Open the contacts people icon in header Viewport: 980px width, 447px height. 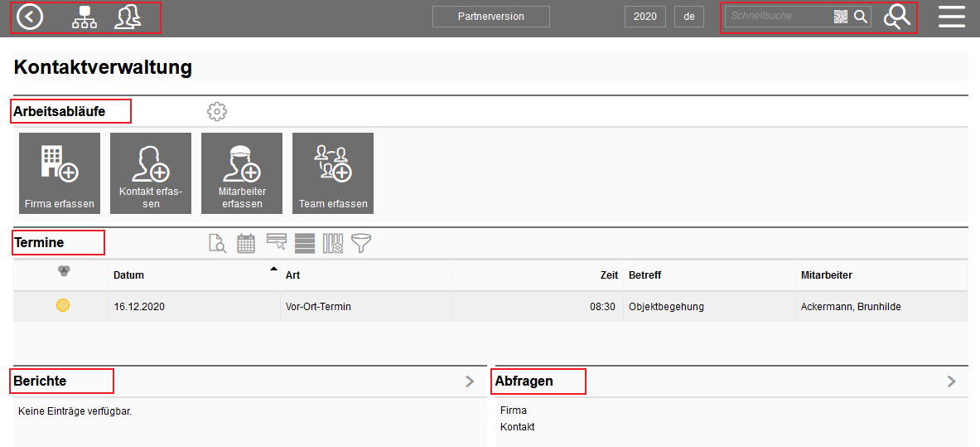pyautogui.click(x=127, y=17)
